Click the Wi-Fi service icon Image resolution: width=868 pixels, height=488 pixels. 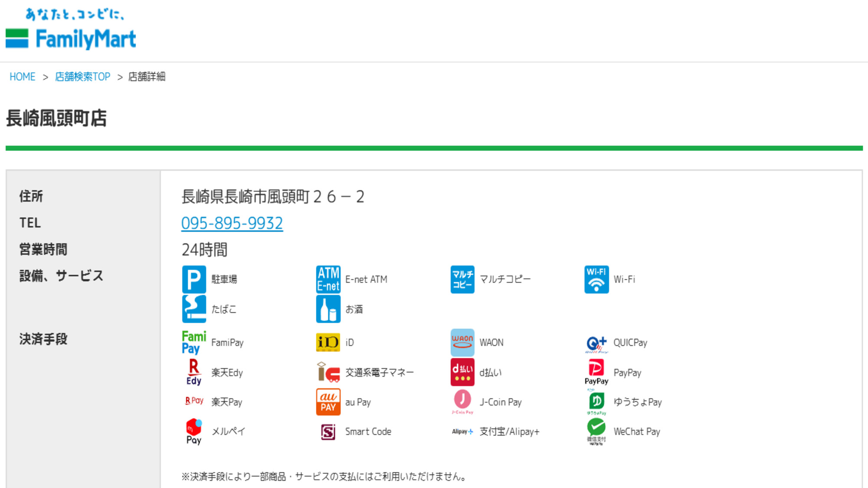pyautogui.click(x=596, y=279)
